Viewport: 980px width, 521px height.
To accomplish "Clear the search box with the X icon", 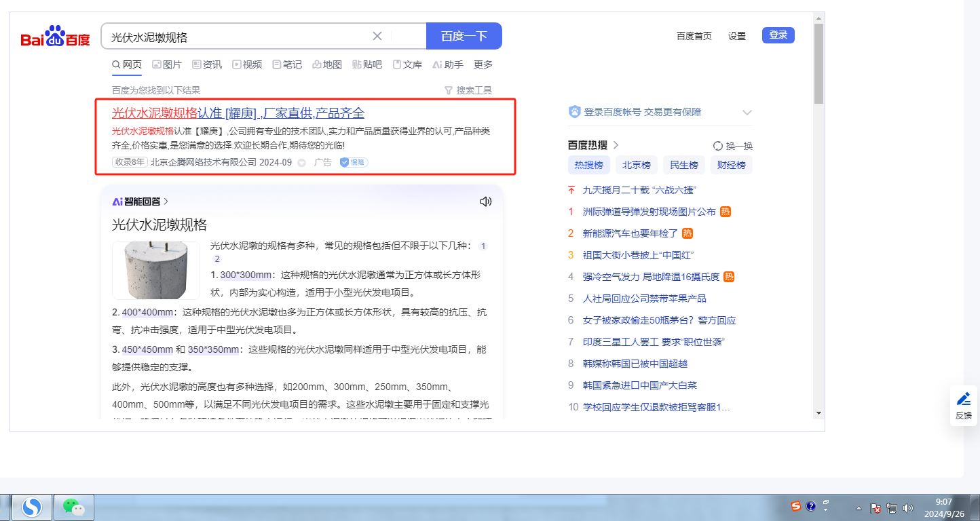I will point(377,36).
